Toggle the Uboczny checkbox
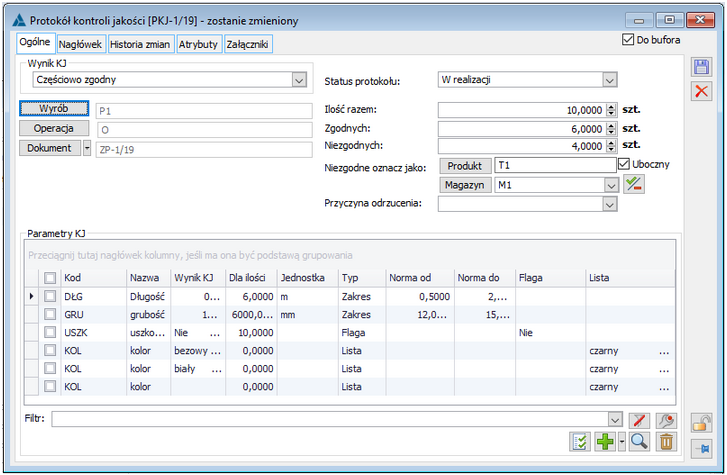 (624, 164)
